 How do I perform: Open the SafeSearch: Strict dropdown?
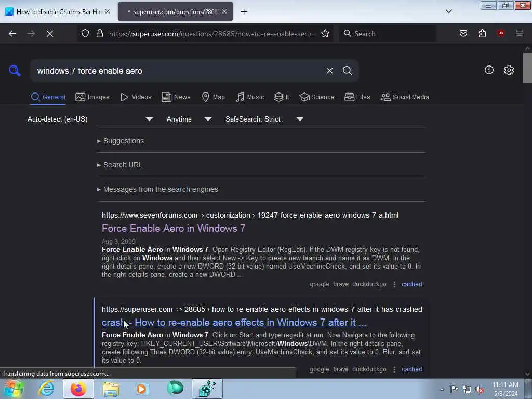pyautogui.click(x=264, y=119)
